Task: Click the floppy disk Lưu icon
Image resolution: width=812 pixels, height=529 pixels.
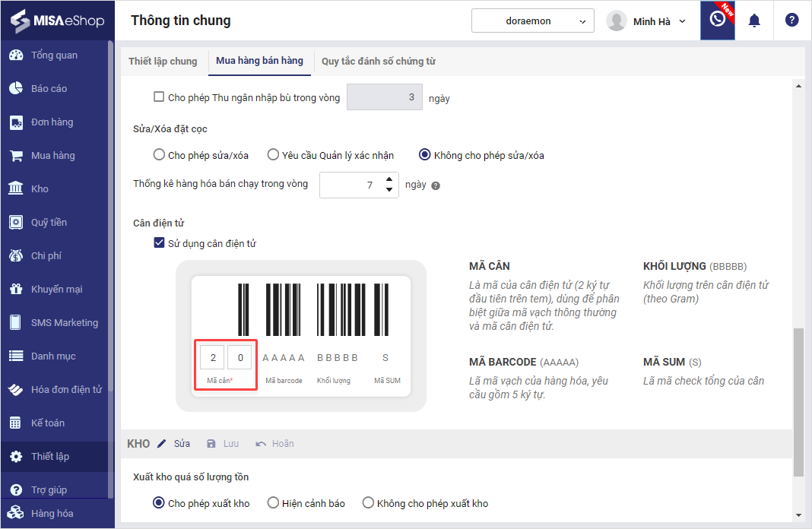Action: point(211,444)
